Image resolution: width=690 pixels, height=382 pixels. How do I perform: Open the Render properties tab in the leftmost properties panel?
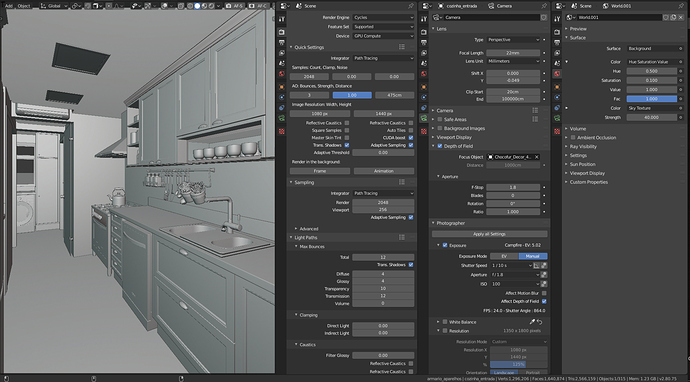tap(282, 32)
